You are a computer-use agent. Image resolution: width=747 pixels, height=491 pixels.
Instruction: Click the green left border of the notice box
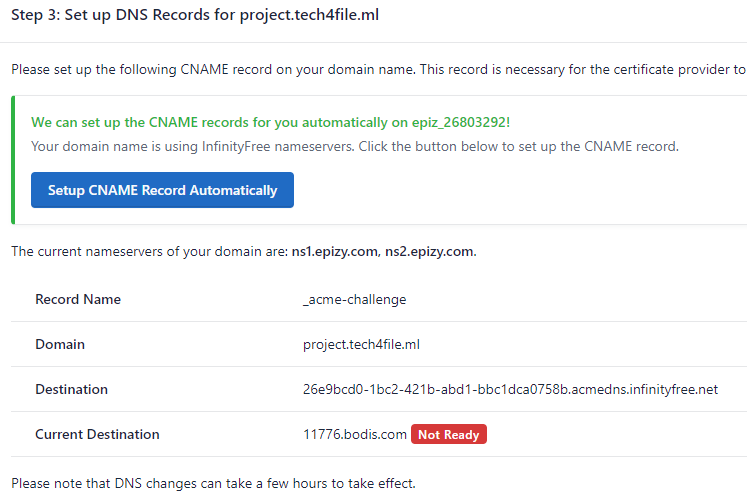pyautogui.click(x=12, y=160)
